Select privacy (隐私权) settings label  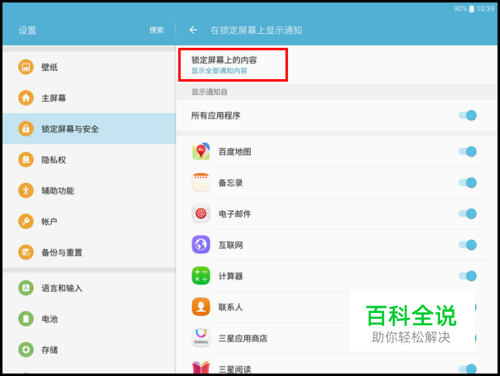(x=54, y=160)
